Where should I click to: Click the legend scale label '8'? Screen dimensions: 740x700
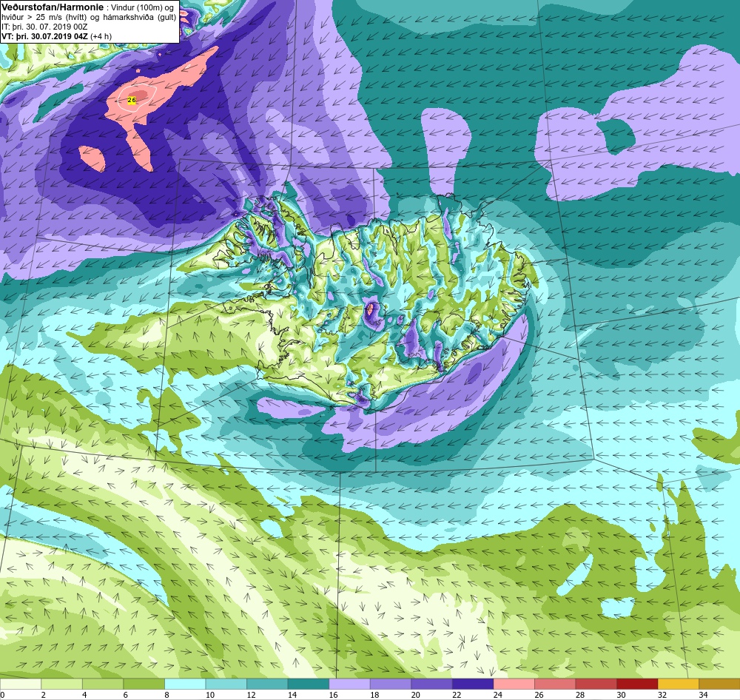(166, 695)
